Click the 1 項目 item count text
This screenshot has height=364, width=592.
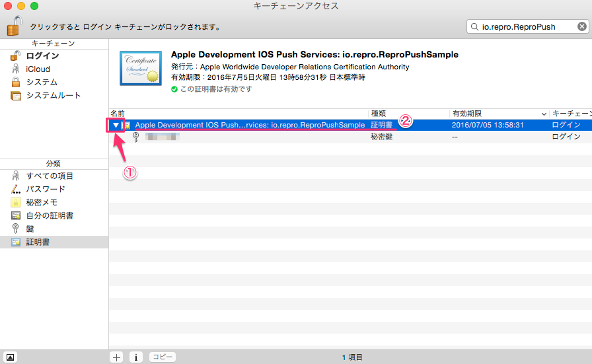tap(352, 357)
